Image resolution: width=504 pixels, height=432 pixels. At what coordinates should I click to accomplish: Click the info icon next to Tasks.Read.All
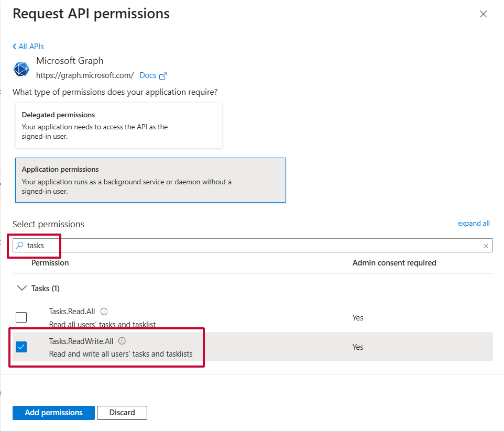pyautogui.click(x=104, y=312)
